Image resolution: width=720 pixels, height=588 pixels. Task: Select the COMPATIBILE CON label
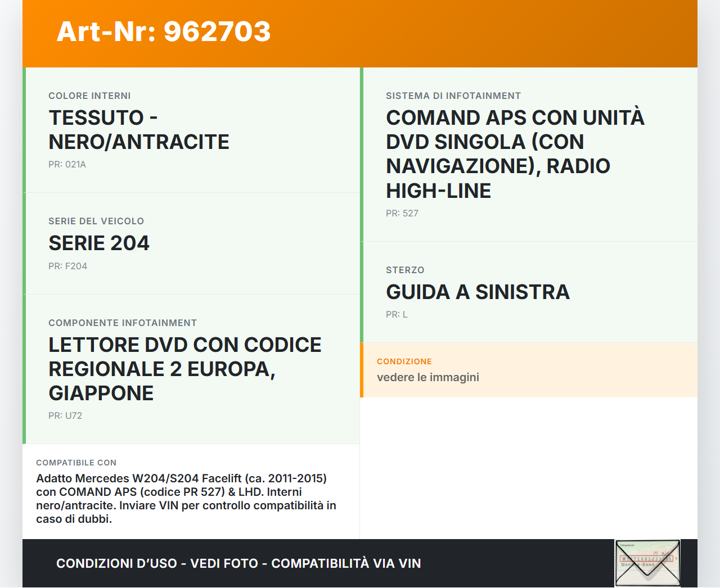coord(76,463)
